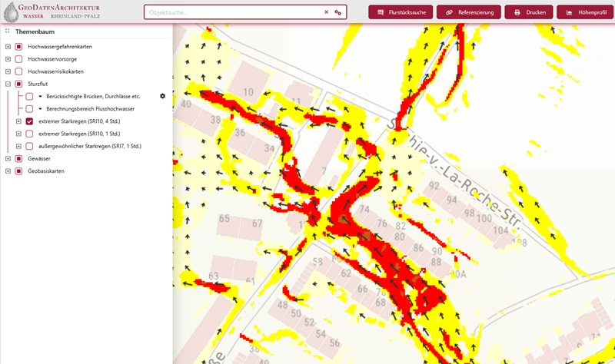Open the legend arrow for Berücksichtigte Brücken
615x364 pixels.
(40, 97)
